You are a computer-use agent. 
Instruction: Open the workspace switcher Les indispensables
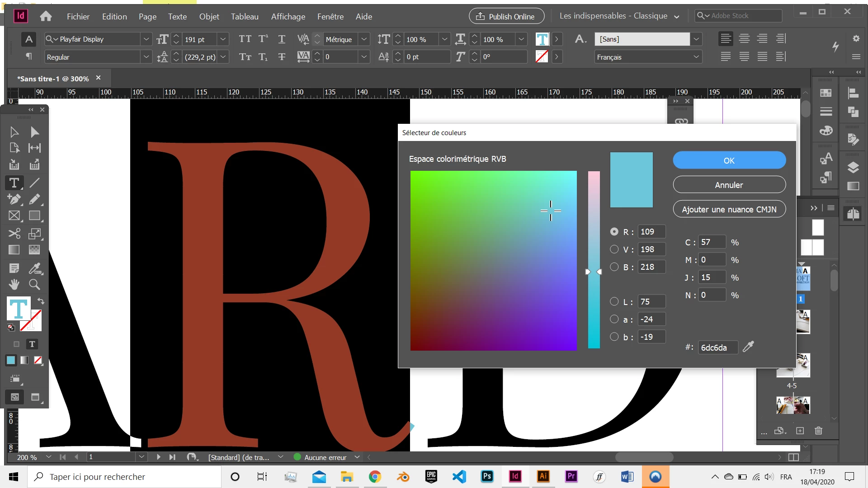tap(619, 16)
